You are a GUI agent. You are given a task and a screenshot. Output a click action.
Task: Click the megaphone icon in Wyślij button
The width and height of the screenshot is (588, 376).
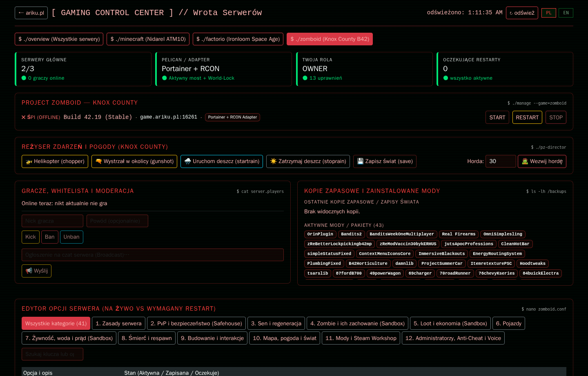[x=29, y=271]
